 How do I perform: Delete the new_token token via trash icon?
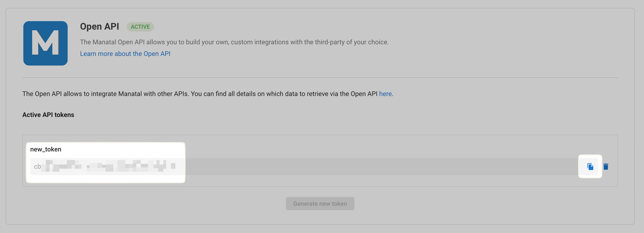(606, 166)
